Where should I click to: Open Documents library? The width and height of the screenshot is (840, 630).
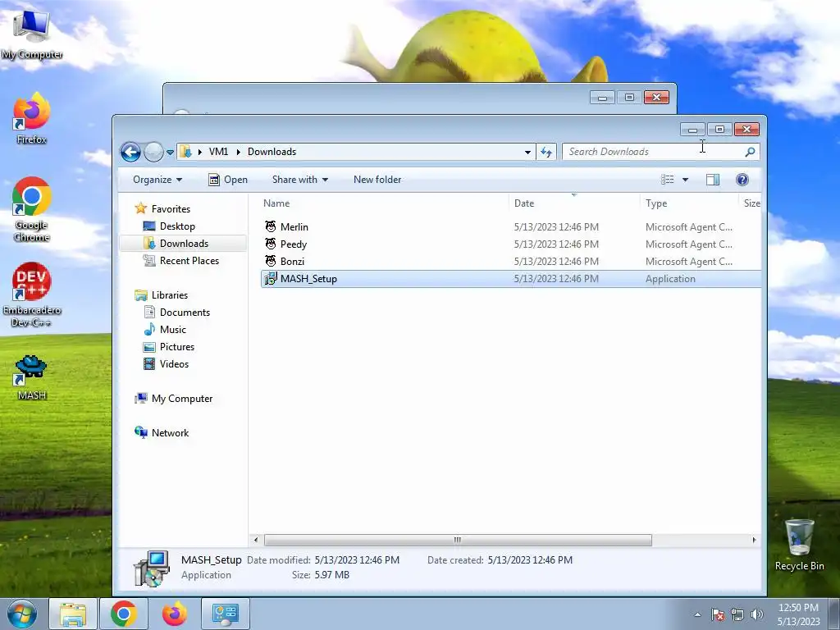185,313
